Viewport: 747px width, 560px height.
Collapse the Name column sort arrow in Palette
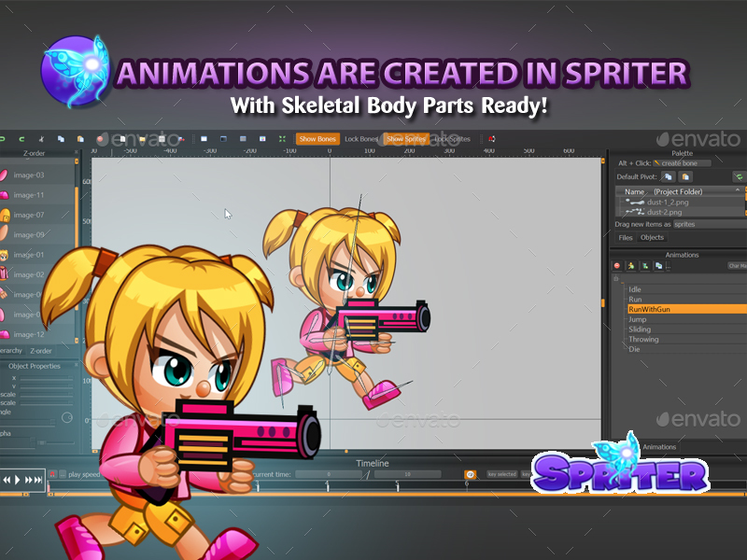pyautogui.click(x=738, y=189)
